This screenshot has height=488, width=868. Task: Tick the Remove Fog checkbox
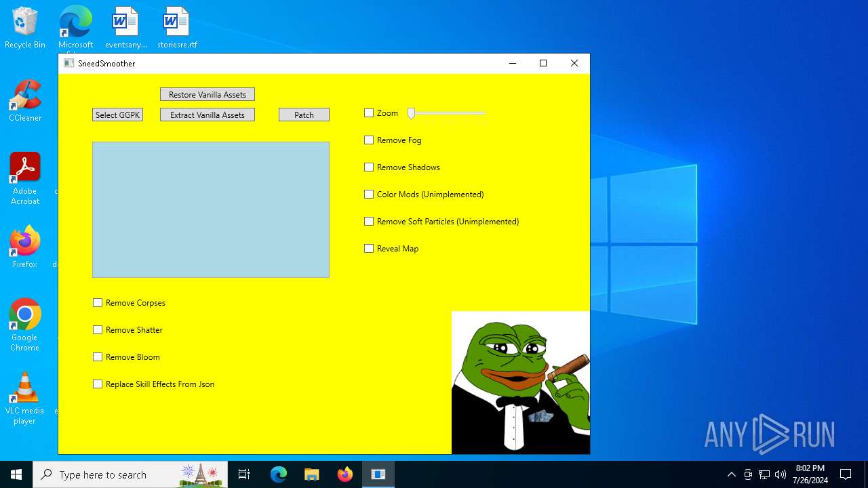(369, 140)
